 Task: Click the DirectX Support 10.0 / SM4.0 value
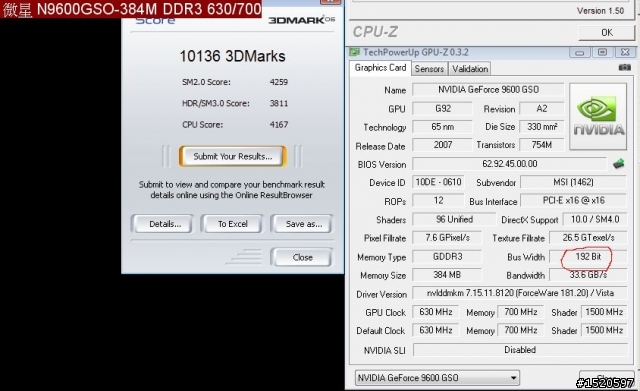[x=595, y=219]
